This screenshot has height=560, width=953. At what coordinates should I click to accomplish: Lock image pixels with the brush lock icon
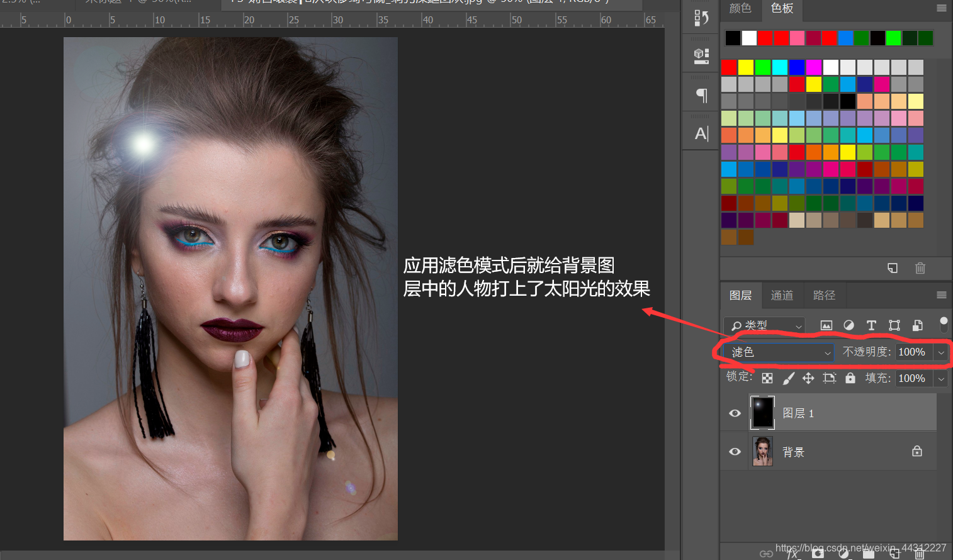tap(788, 378)
